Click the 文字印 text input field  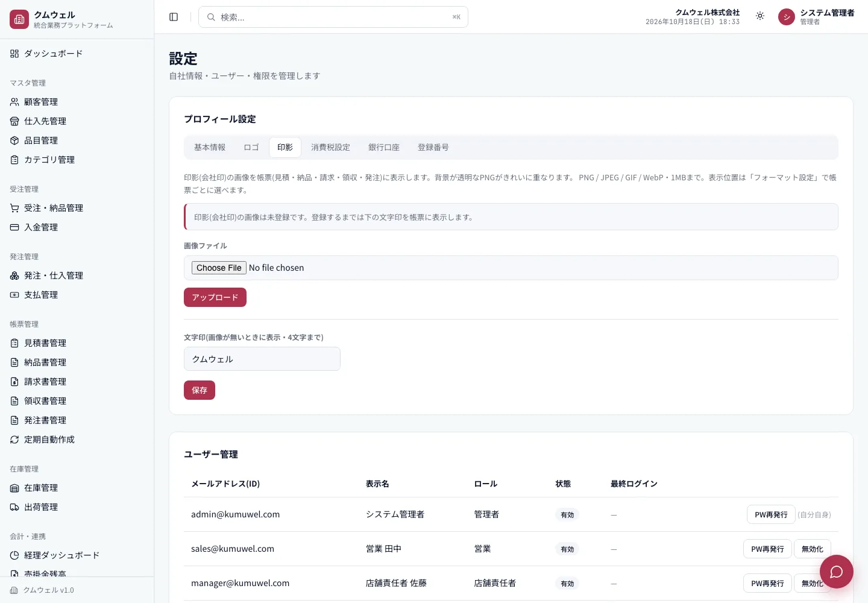click(262, 359)
